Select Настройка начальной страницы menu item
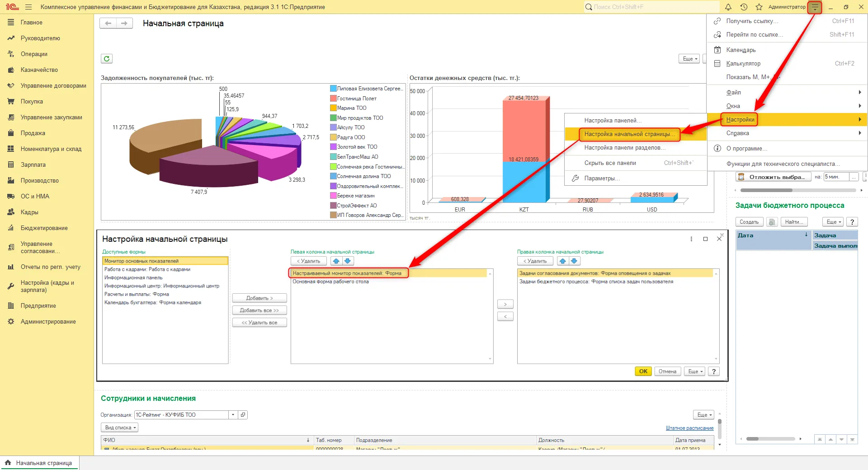Viewport: 868px width, 470px height. [629, 134]
